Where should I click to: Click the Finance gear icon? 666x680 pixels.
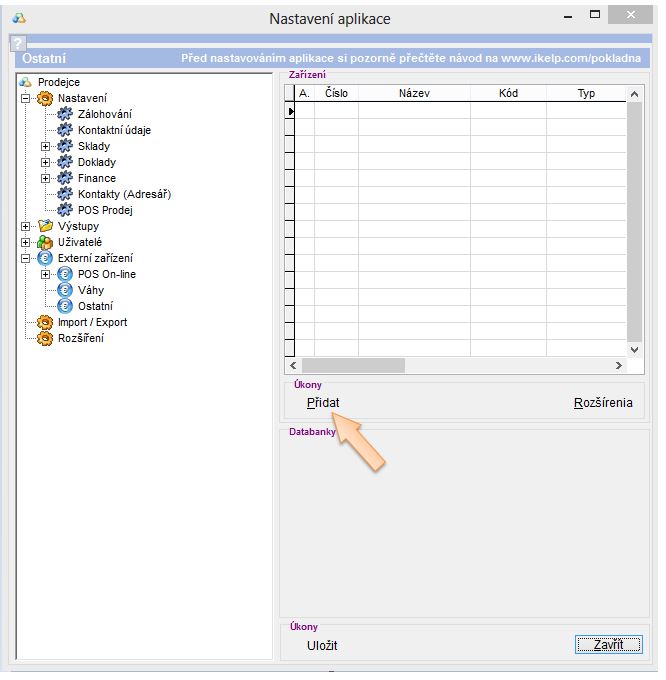65,178
